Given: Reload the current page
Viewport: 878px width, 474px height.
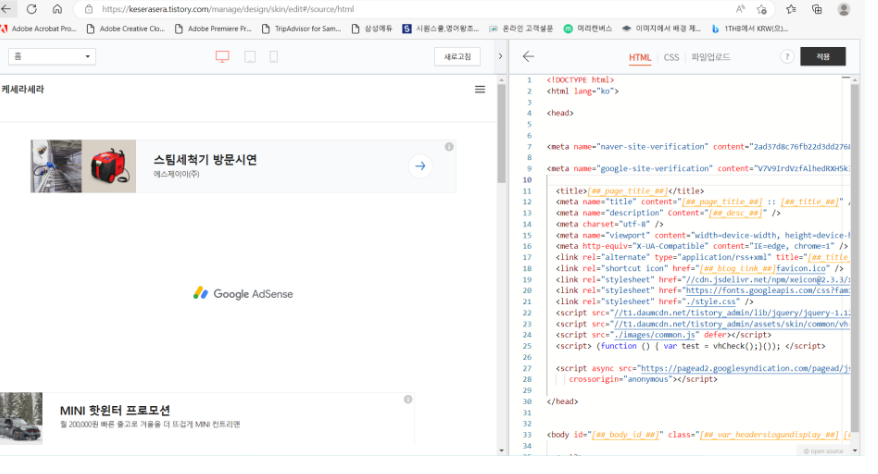Looking at the screenshot, I should point(32,9).
